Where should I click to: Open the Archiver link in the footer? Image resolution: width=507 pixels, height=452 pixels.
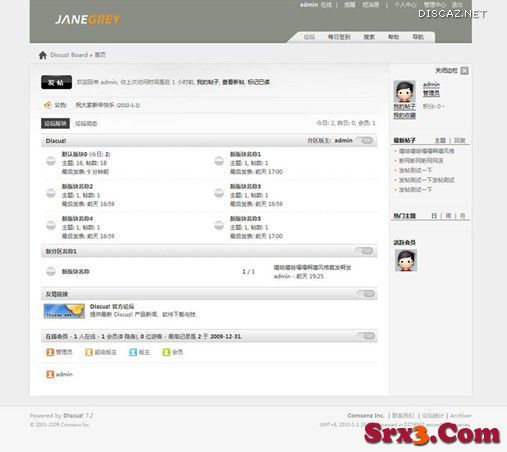[461, 416]
